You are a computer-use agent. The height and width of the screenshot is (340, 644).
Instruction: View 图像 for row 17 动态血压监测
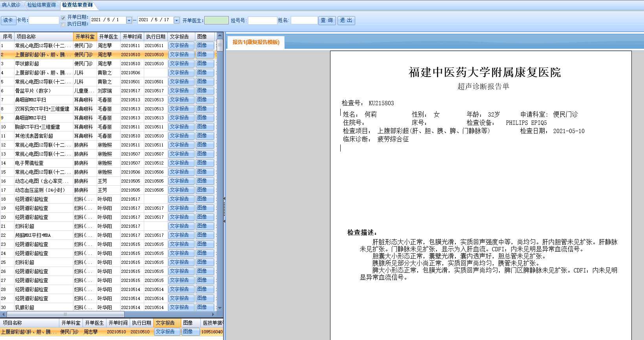[x=205, y=190]
